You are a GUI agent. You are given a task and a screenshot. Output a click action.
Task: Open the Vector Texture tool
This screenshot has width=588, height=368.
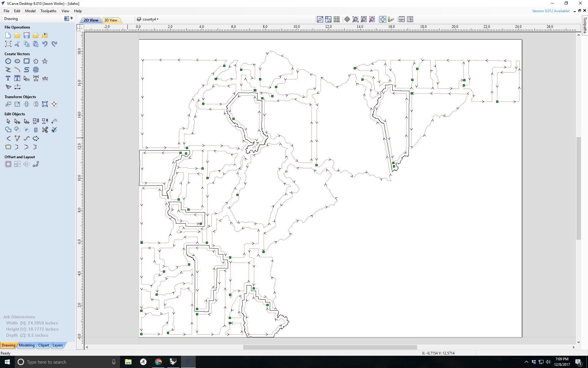pyautogui.click(x=36, y=70)
